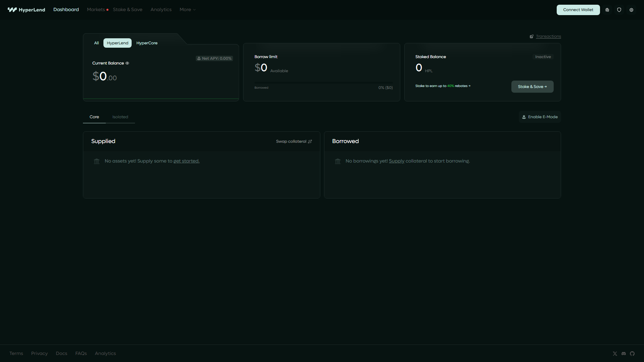Image resolution: width=644 pixels, height=362 pixels.
Task: Click the $0.00 current balance value
Action: tap(105, 77)
